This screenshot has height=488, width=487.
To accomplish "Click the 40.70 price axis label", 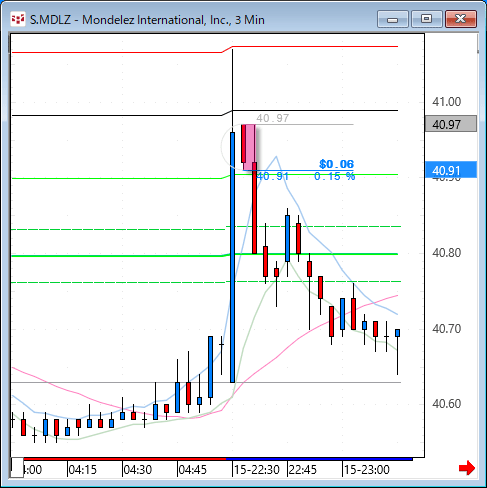I will (x=446, y=329).
